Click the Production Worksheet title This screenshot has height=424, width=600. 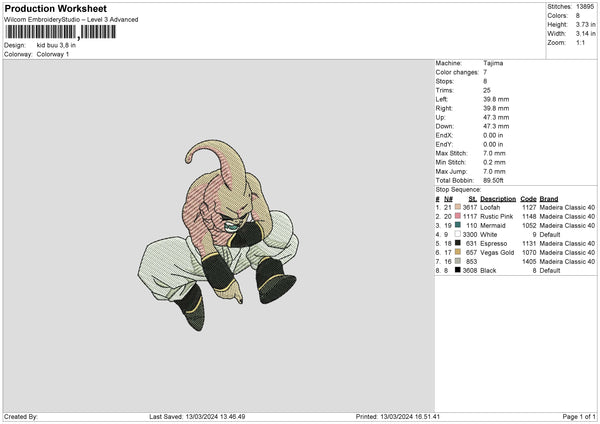pyautogui.click(x=55, y=8)
